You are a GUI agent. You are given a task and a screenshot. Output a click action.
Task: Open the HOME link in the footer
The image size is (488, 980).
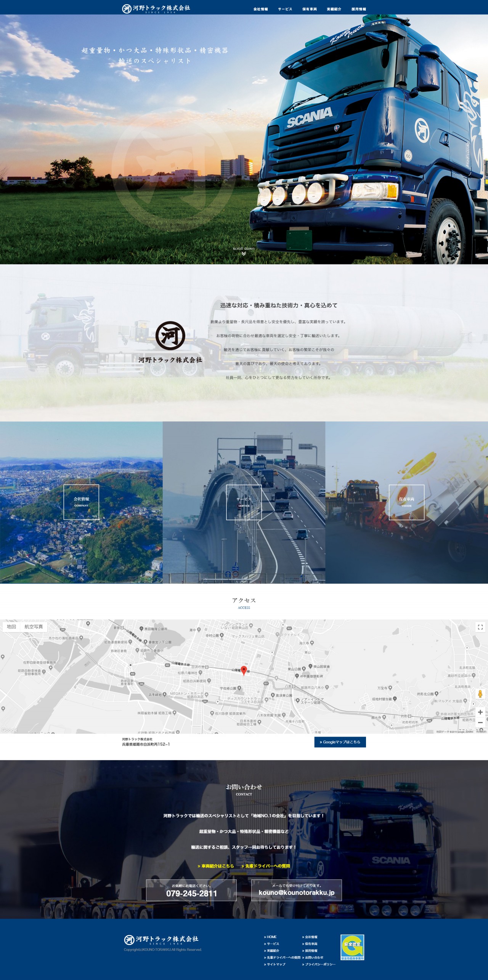pos(270,937)
